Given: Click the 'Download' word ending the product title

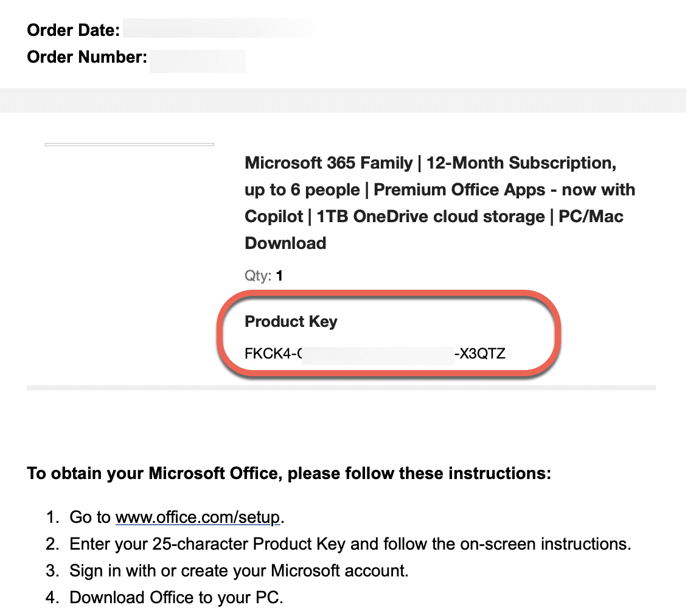Looking at the screenshot, I should 285,243.
